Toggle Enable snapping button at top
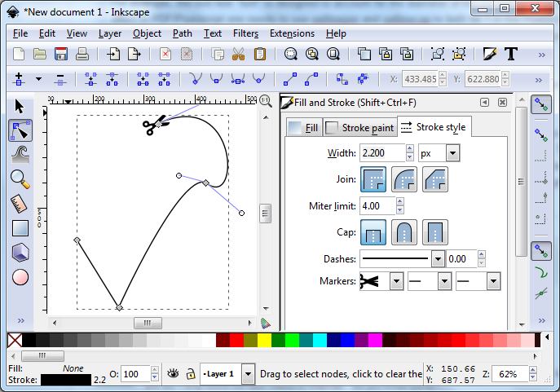Viewport: 560px width, 392px height. click(x=540, y=104)
